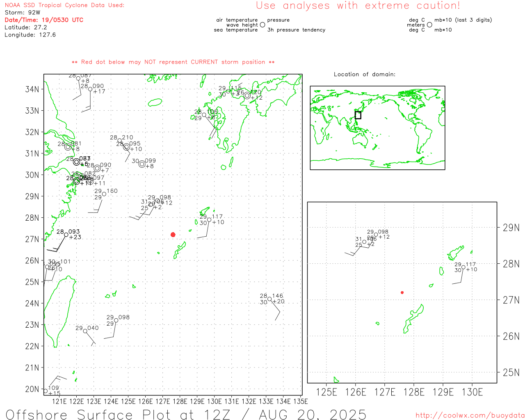Click the '20N' latitude label on main map

click(32, 389)
